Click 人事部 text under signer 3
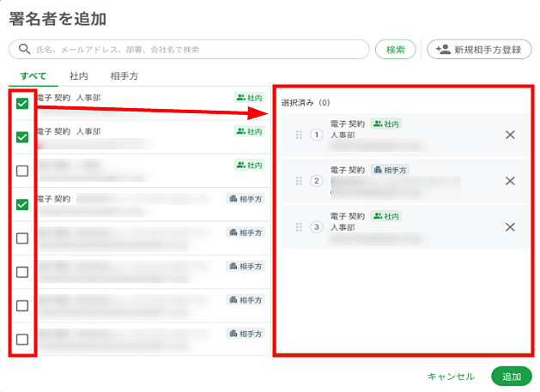This screenshot has height=392, width=540. coord(343,227)
